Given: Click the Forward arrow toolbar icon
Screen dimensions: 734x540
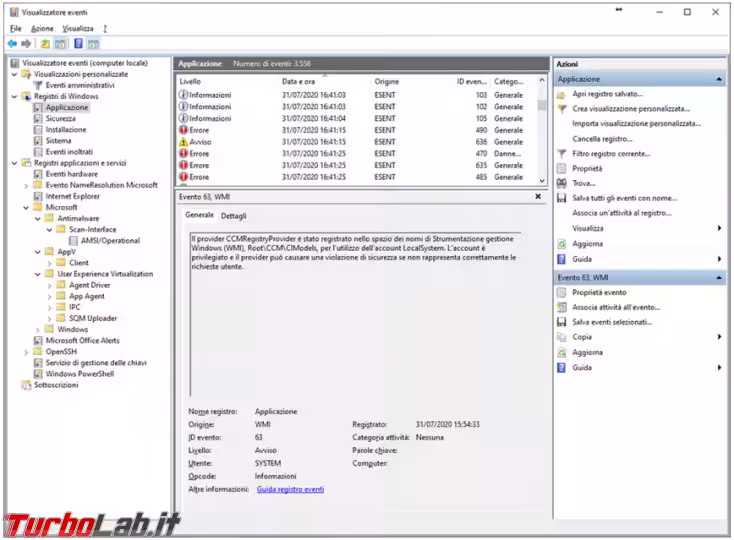Looking at the screenshot, I should [x=26, y=44].
